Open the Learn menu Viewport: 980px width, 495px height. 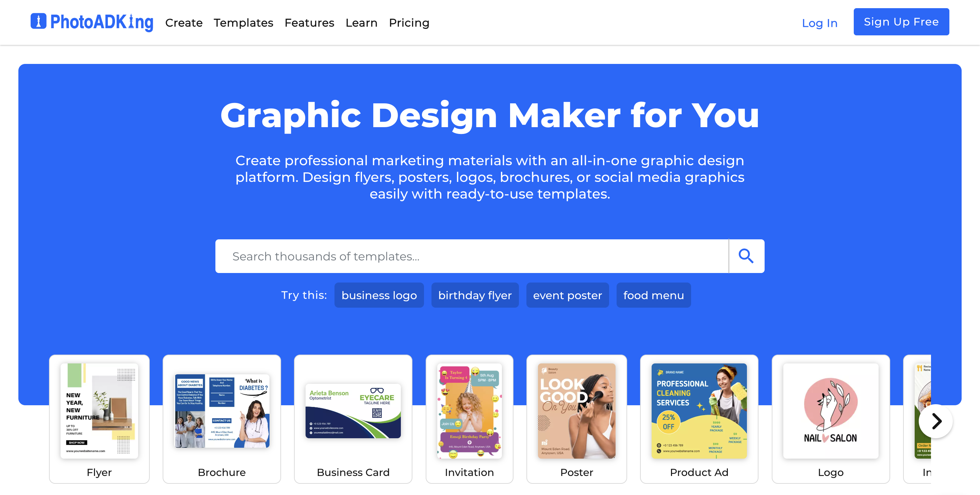(361, 23)
